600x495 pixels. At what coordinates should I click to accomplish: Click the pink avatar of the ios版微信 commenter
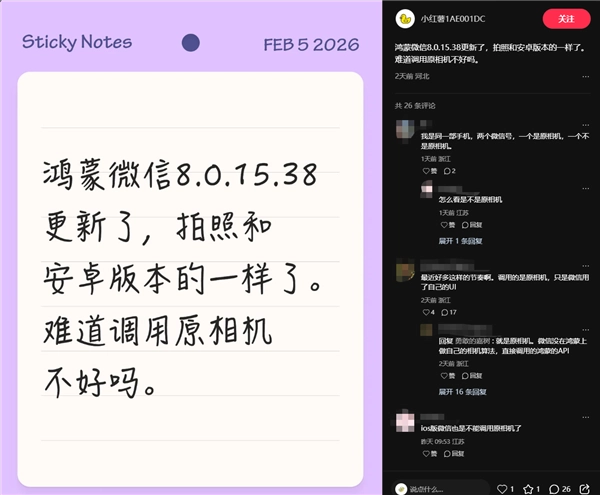[405, 422]
